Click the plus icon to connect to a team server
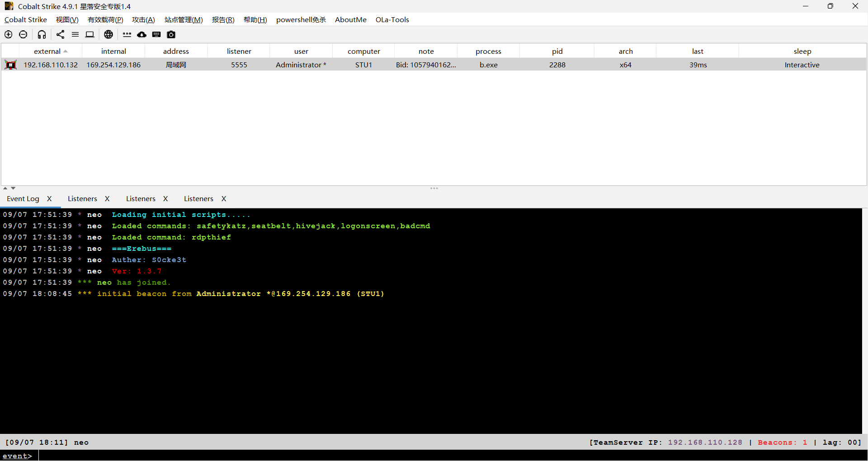This screenshot has height=461, width=868. point(9,34)
